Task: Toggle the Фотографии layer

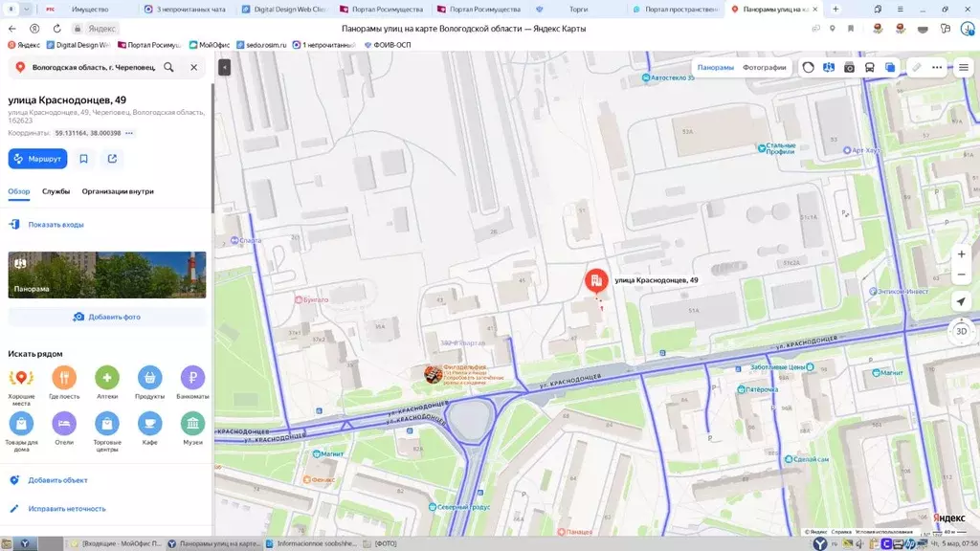Action: (764, 68)
